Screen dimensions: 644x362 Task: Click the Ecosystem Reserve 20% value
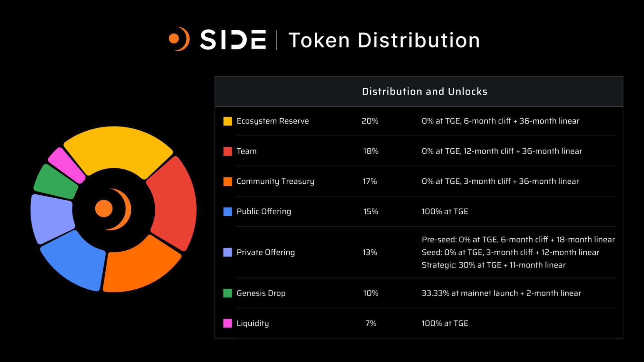pos(370,121)
